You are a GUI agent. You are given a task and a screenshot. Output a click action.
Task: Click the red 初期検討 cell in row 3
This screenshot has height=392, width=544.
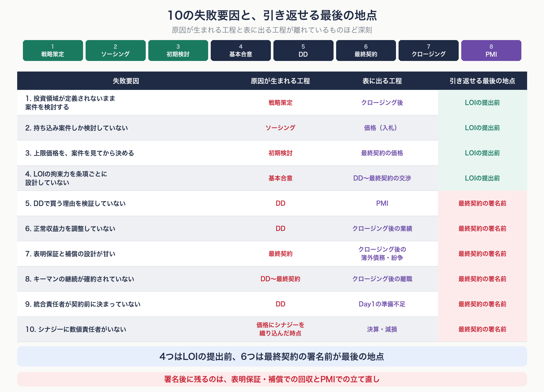pos(280,153)
